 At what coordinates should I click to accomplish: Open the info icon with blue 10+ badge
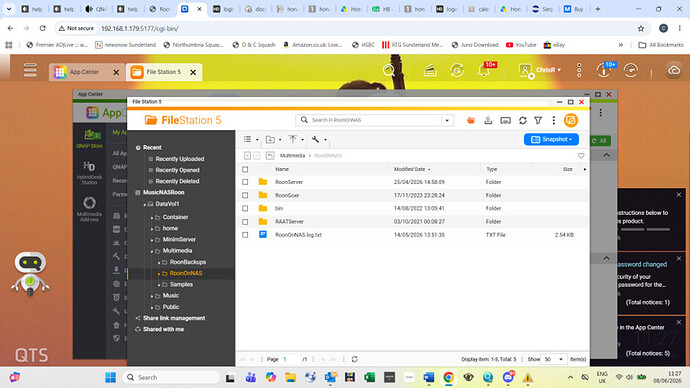click(604, 70)
